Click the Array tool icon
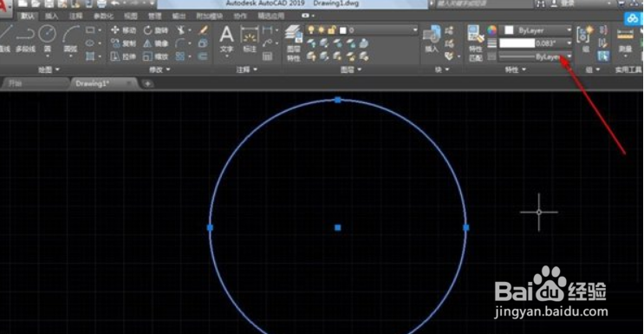The image size is (644, 334). pyautogui.click(x=180, y=56)
